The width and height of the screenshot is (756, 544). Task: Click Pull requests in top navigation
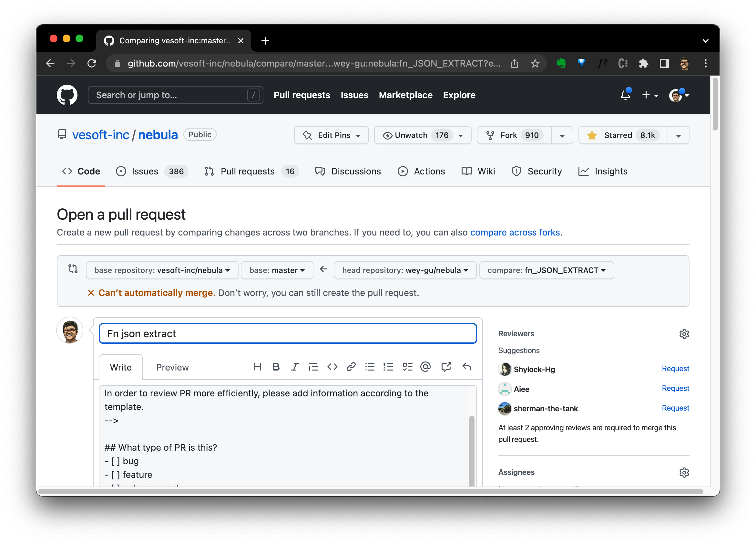coord(302,95)
